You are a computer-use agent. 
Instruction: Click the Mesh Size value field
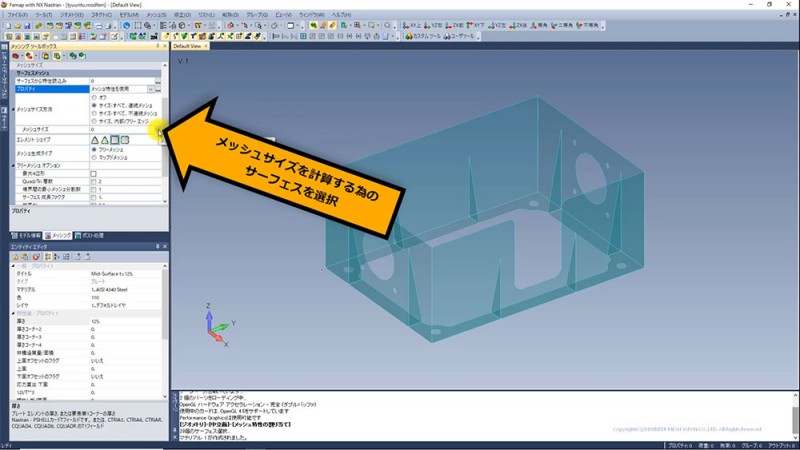126,130
